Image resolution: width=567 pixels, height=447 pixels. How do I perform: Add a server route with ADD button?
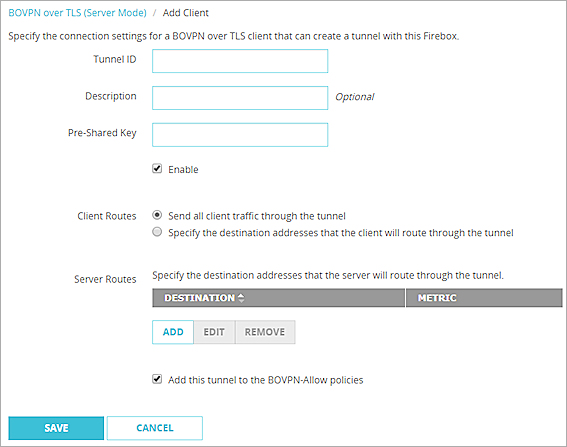173,332
